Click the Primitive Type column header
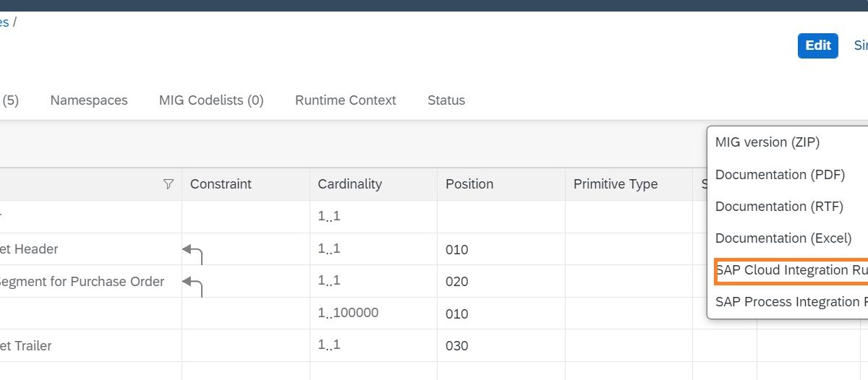 click(616, 184)
